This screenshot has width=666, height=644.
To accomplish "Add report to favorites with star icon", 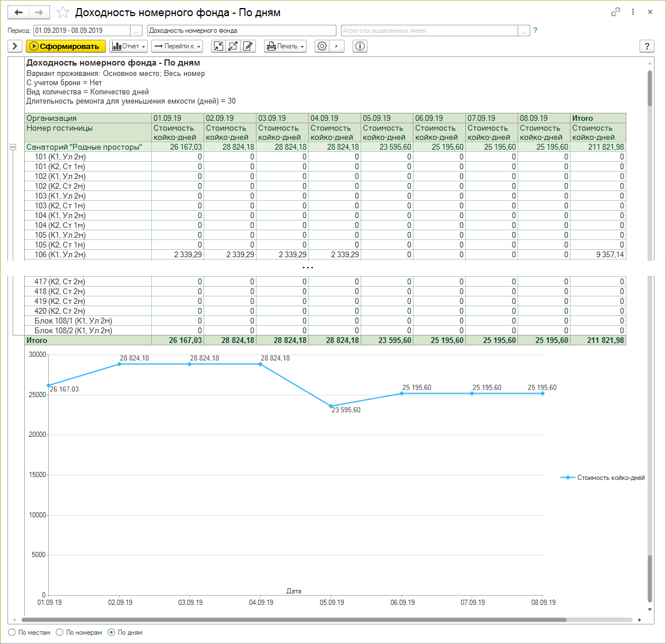I will click(x=63, y=13).
